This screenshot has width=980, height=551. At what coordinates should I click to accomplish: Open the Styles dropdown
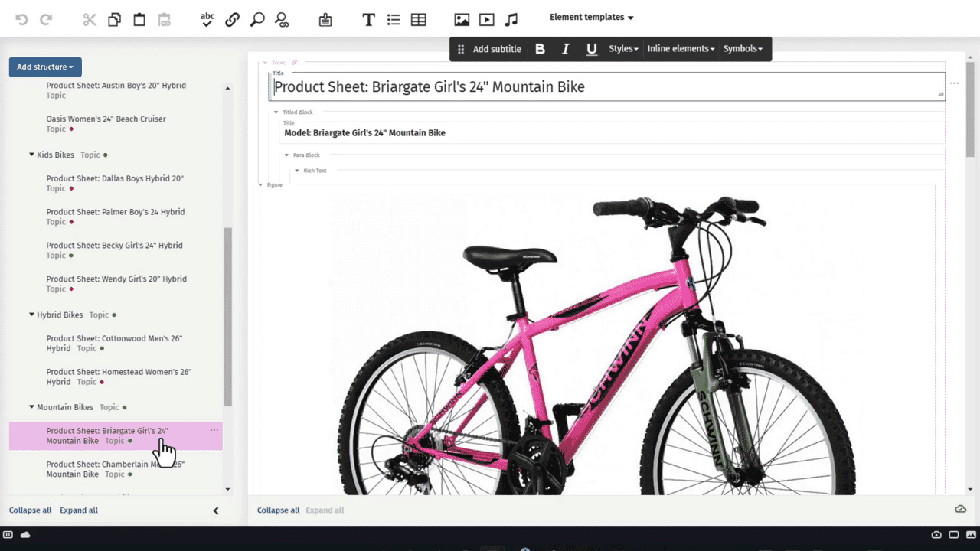point(622,48)
